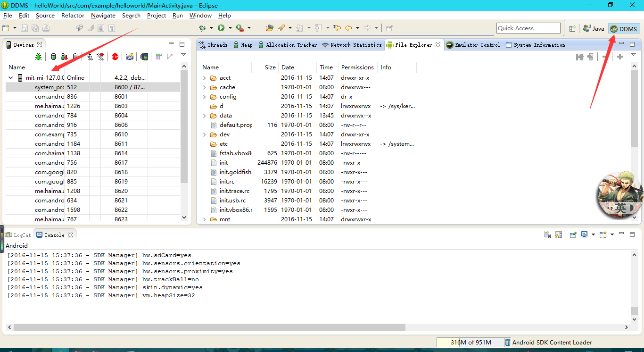Expand the data folder in File Explorer

[x=205, y=116]
